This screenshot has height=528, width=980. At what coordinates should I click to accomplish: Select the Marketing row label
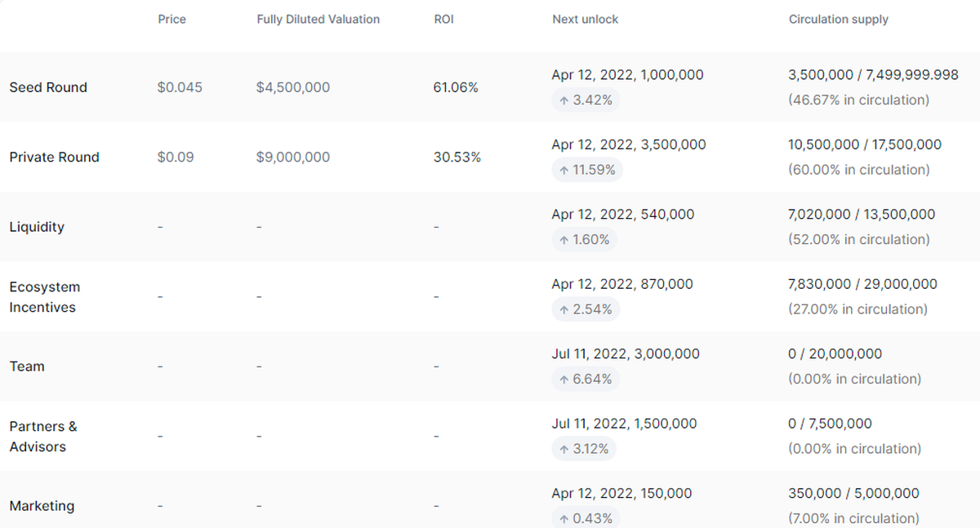click(x=42, y=506)
